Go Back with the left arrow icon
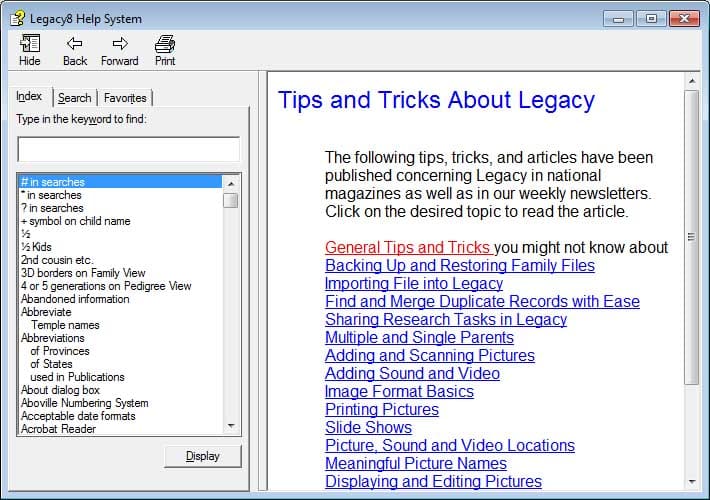 pyautogui.click(x=75, y=43)
